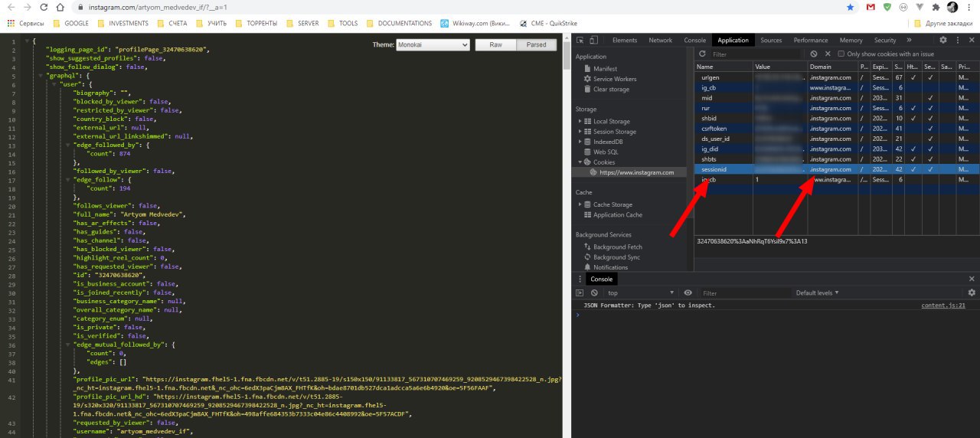Activate the inspect element picker in DevTools
This screenshot has width=980, height=438.
click(x=581, y=40)
